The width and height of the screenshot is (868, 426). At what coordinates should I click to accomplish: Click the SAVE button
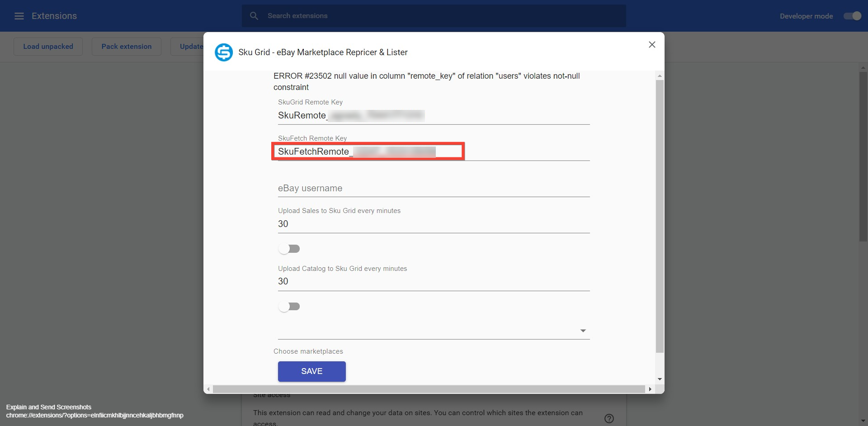click(312, 371)
